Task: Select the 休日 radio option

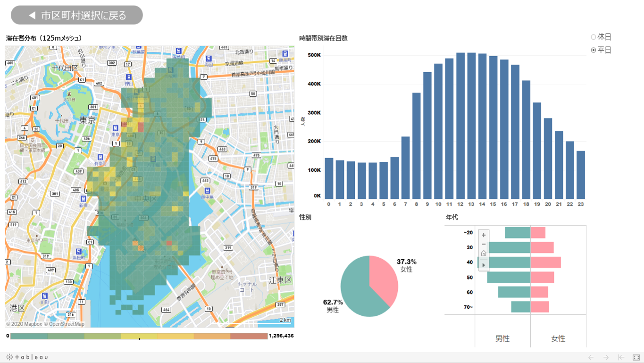Action: pos(594,37)
